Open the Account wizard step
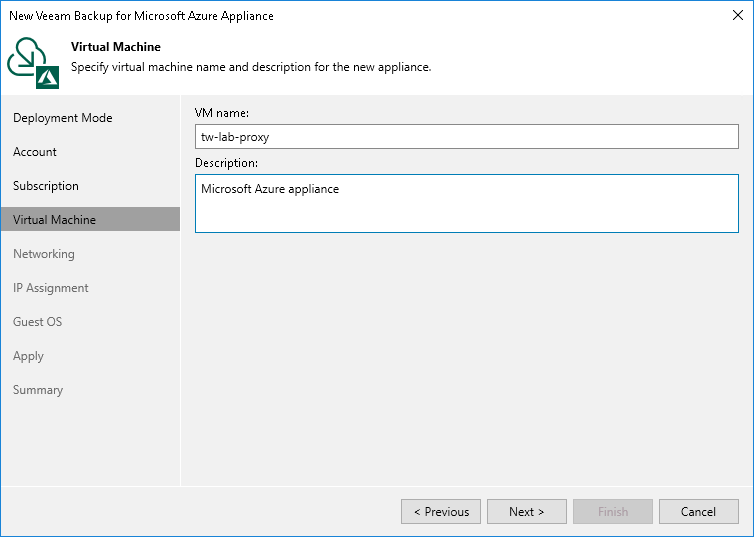This screenshot has width=754, height=537. pyautogui.click(x=35, y=152)
